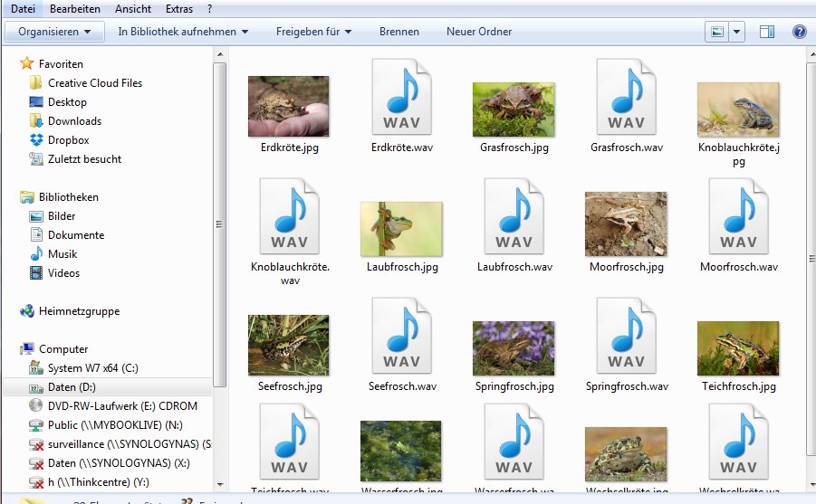Select the Moorfrosch.wav audio file icon
The width and height of the screenshot is (816, 504).
point(738,216)
